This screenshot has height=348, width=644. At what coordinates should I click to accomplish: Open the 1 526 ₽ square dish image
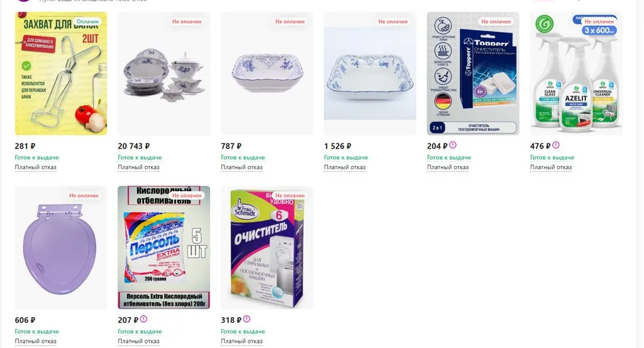[370, 74]
